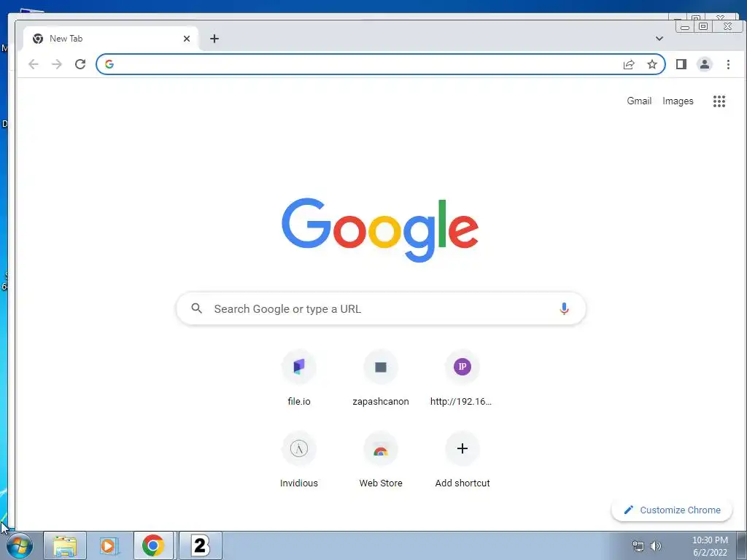
Task: Open the Web Store shortcut
Action: click(381, 461)
